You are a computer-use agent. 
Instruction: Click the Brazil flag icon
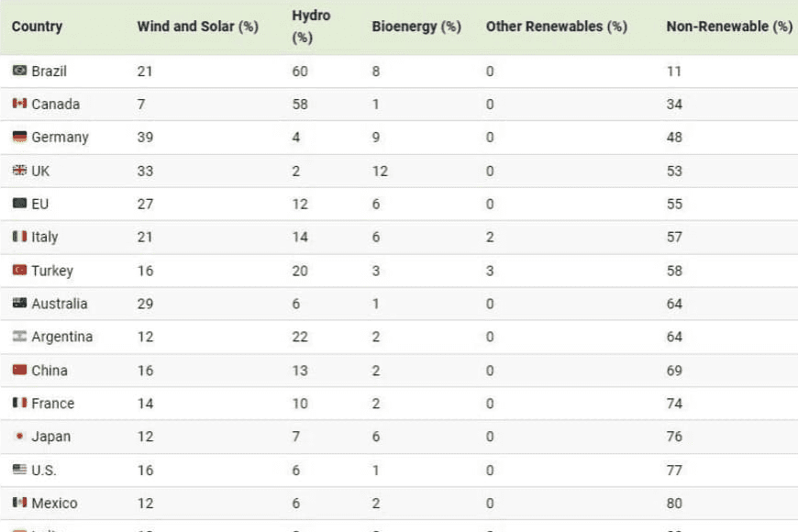(19, 71)
